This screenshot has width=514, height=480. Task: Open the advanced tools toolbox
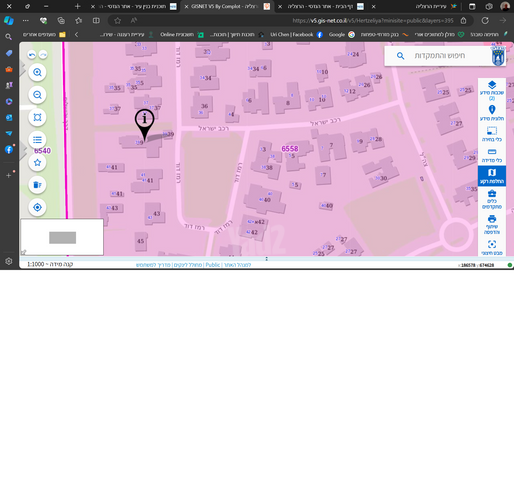pyautogui.click(x=492, y=200)
